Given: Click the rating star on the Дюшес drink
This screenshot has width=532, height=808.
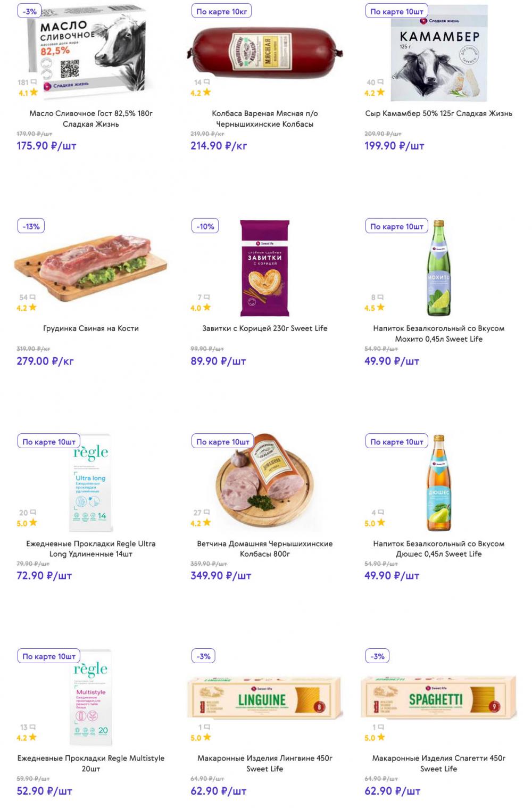Looking at the screenshot, I should 380,523.
